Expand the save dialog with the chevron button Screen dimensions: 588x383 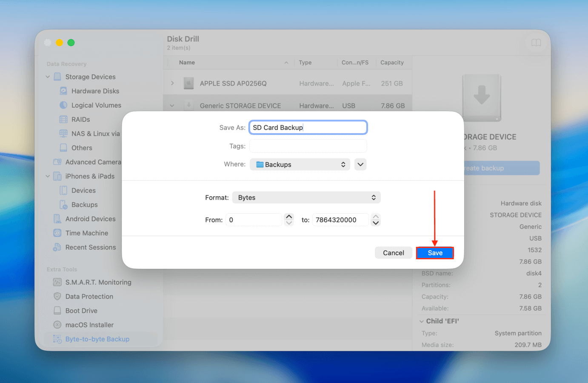360,164
